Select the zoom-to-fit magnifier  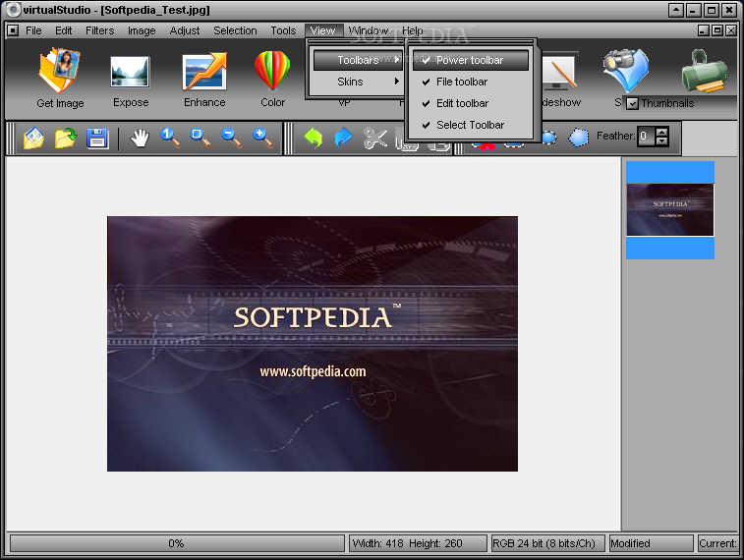(x=200, y=138)
